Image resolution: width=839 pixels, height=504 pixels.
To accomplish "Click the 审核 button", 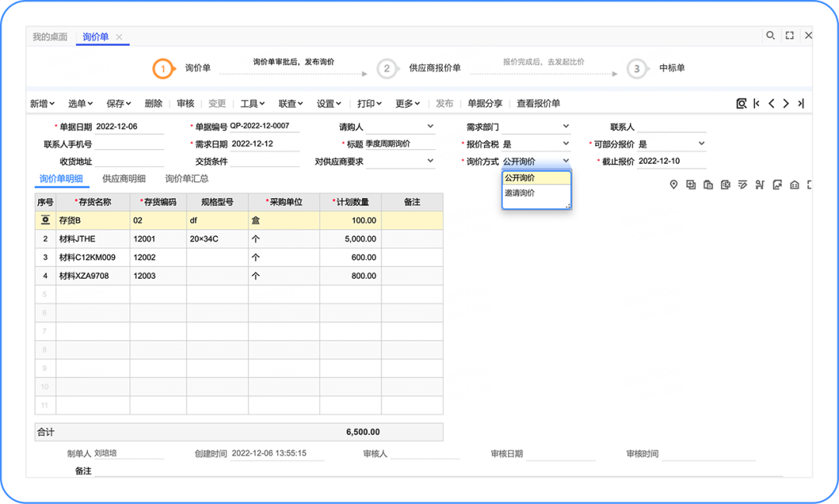I will tap(186, 103).
